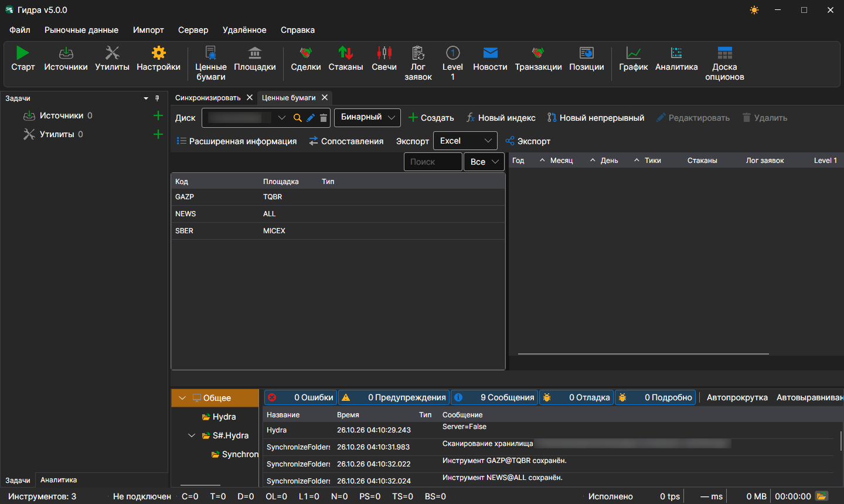Click the Создать button
The width and height of the screenshot is (844, 504).
tap(431, 118)
